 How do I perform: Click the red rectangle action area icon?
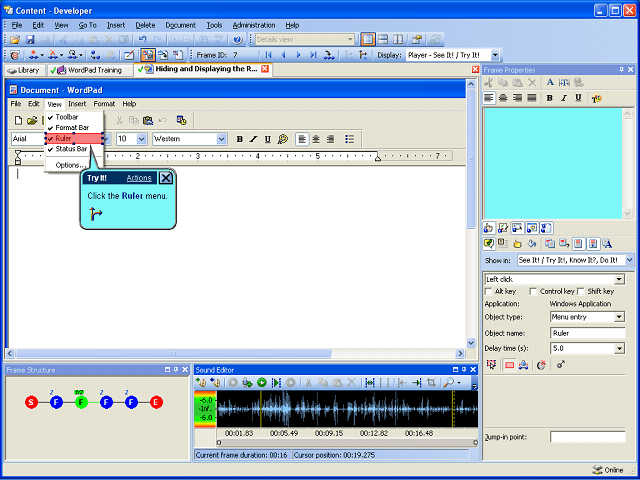coord(509,365)
